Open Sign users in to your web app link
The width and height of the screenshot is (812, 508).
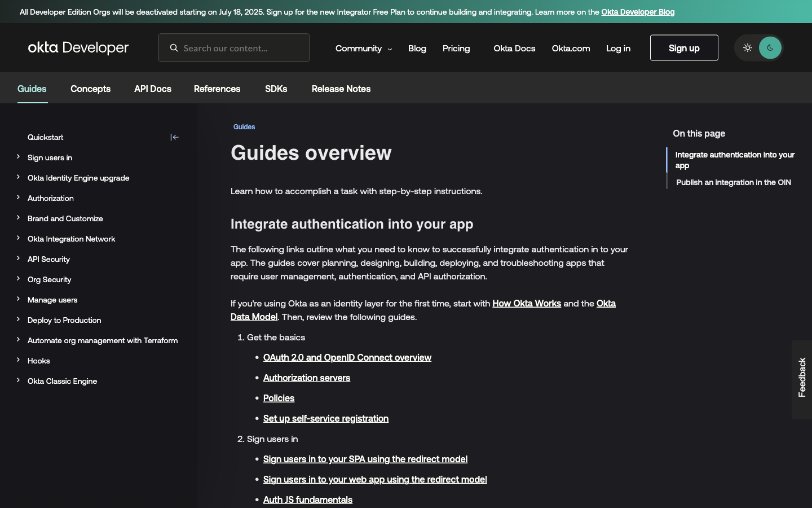pos(375,480)
